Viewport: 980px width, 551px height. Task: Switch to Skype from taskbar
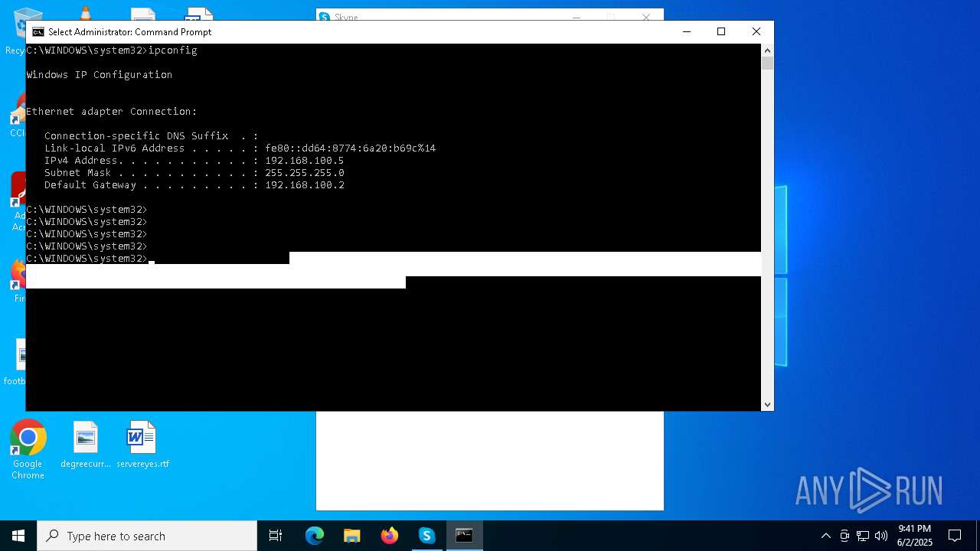(x=427, y=536)
